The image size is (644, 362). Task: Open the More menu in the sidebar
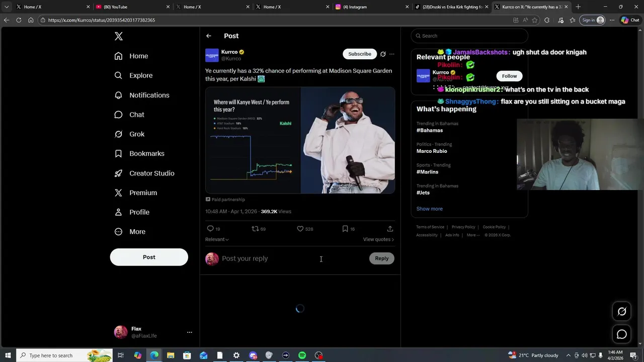[130, 232]
